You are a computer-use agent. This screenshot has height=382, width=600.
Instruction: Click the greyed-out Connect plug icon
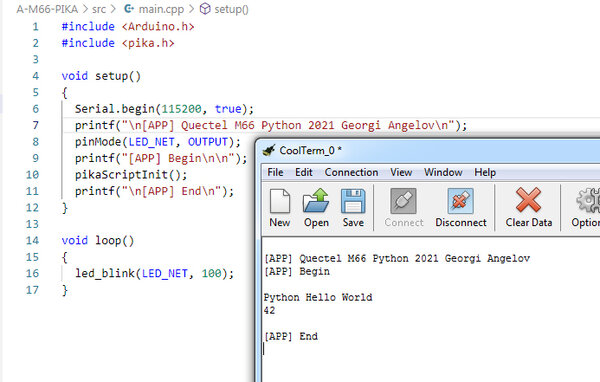click(x=403, y=201)
